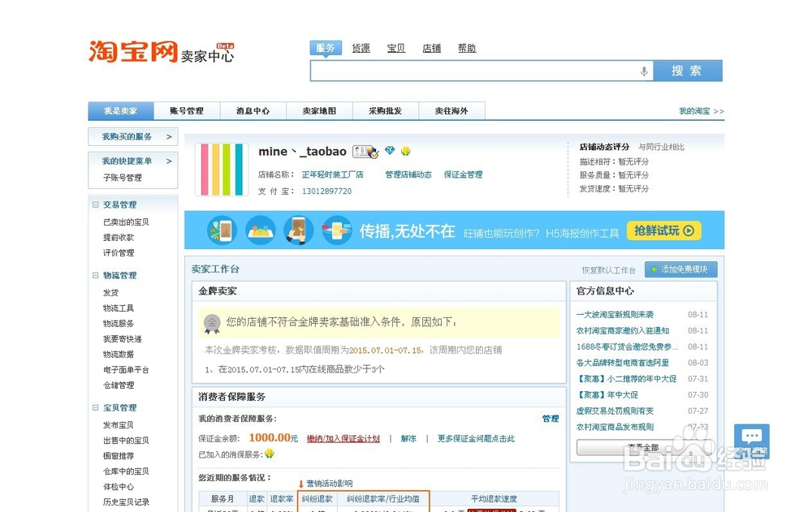812x512 pixels.
Task: Open the striped shop avatar thumbnail
Action: click(222, 170)
